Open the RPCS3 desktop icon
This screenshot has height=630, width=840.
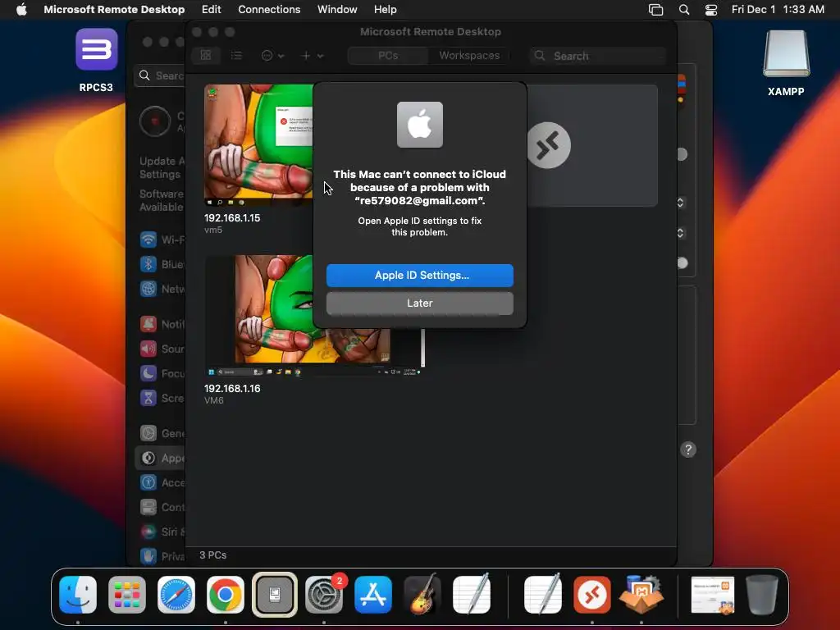pos(97,60)
